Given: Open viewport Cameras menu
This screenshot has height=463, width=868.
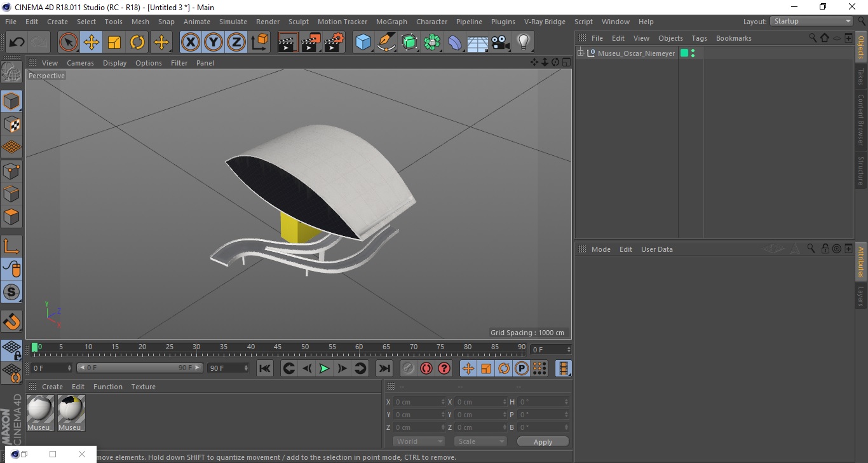Looking at the screenshot, I should 80,63.
